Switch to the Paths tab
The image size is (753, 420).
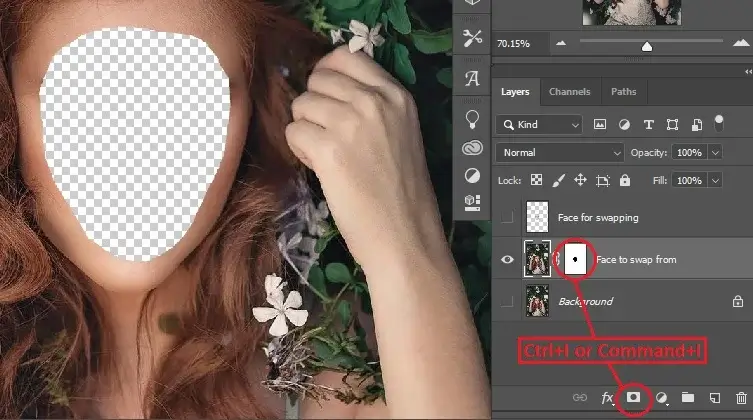(x=623, y=92)
